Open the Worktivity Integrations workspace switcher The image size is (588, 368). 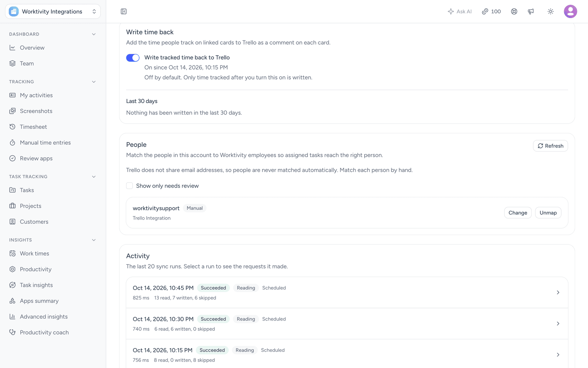tap(53, 11)
